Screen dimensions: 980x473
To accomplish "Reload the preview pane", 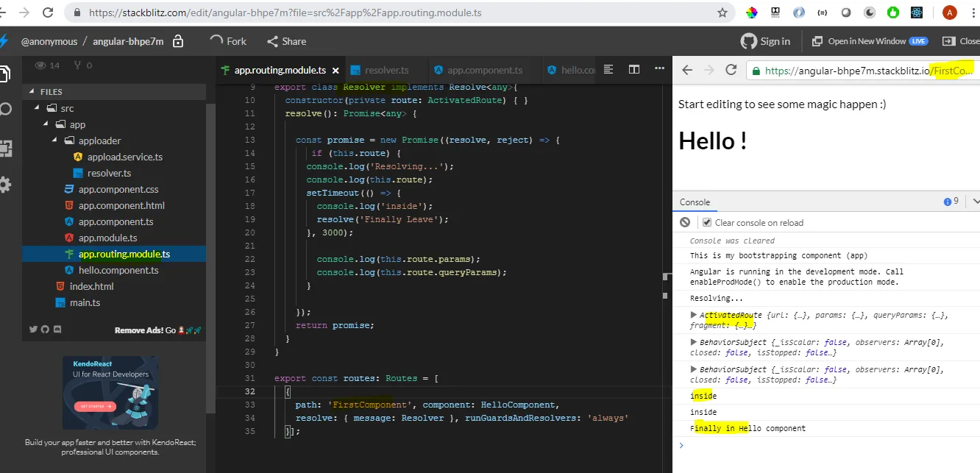I will pyautogui.click(x=731, y=70).
